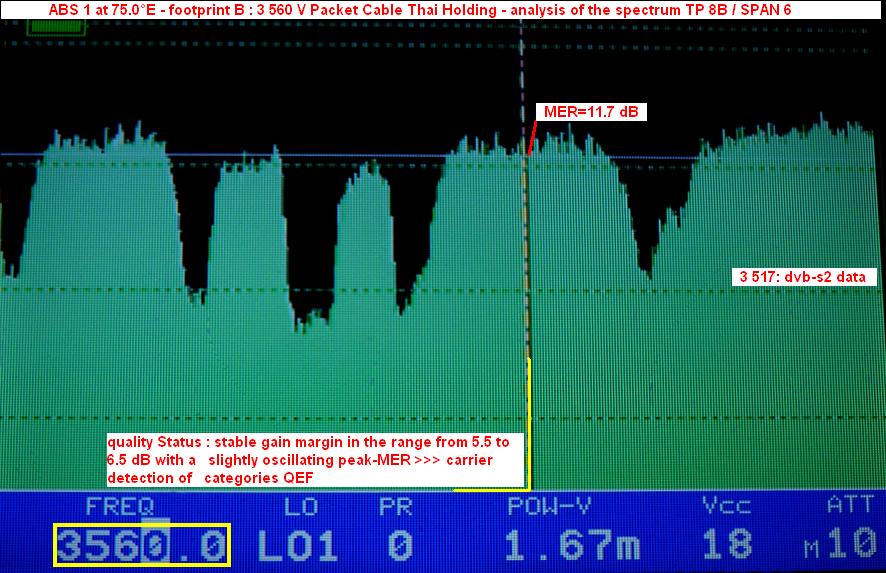886x573 pixels.
Task: Click the red quality Status text box
Action: pos(315,459)
